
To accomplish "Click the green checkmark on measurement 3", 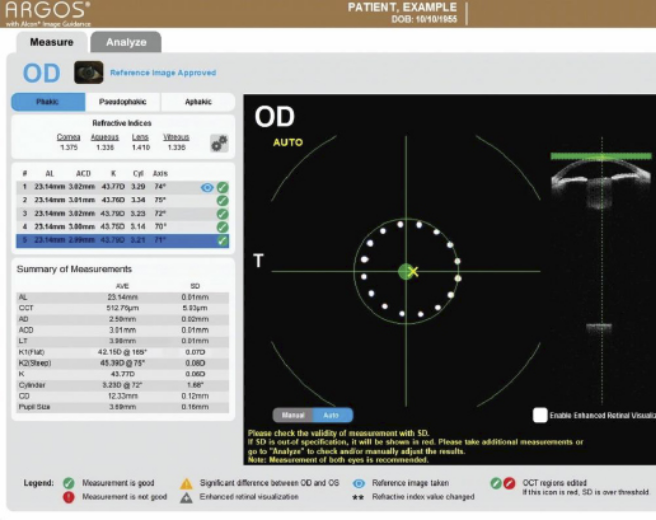I will coord(222,213).
